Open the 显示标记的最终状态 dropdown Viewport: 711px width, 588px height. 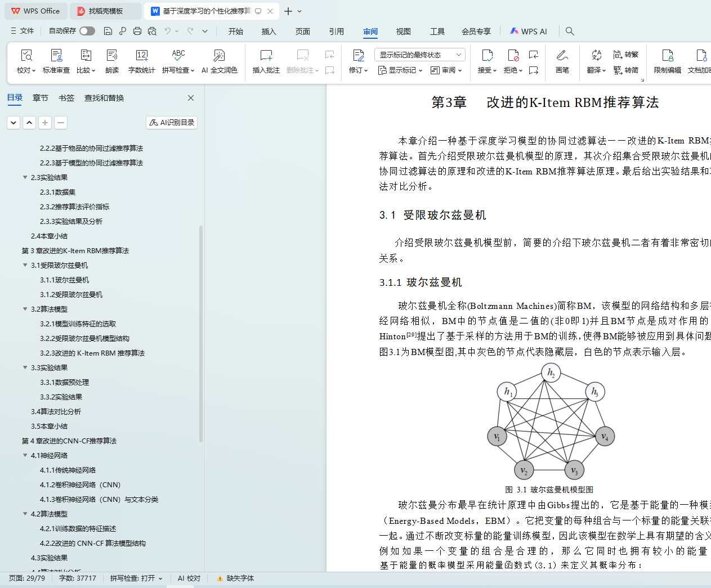(419, 55)
